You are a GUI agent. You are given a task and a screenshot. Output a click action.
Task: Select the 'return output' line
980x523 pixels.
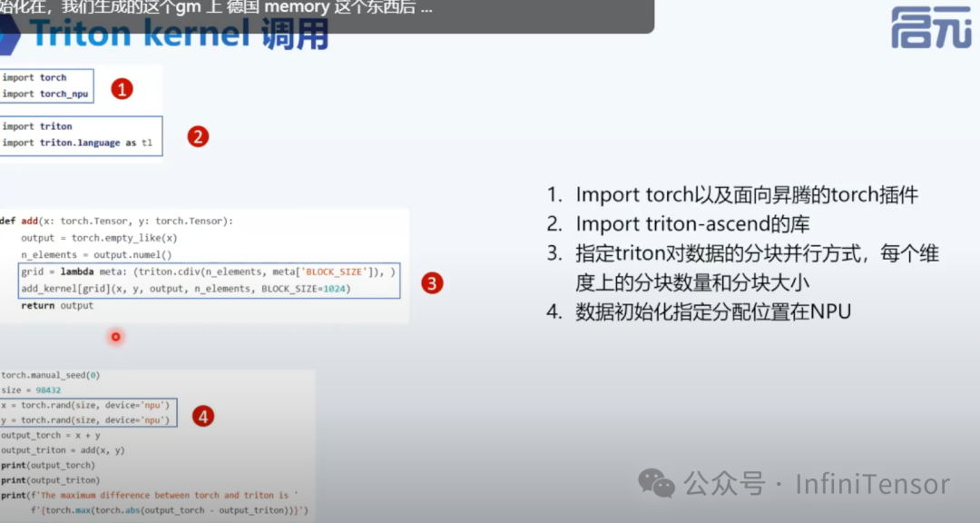57,305
